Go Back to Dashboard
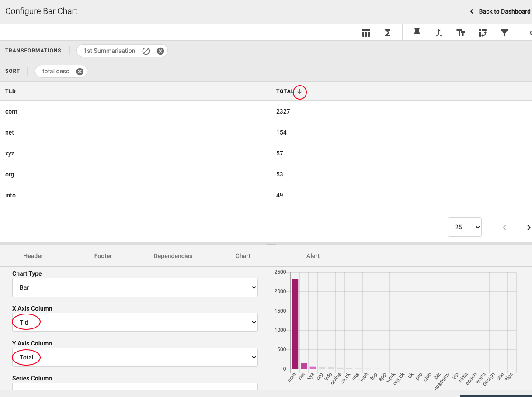 pos(500,11)
